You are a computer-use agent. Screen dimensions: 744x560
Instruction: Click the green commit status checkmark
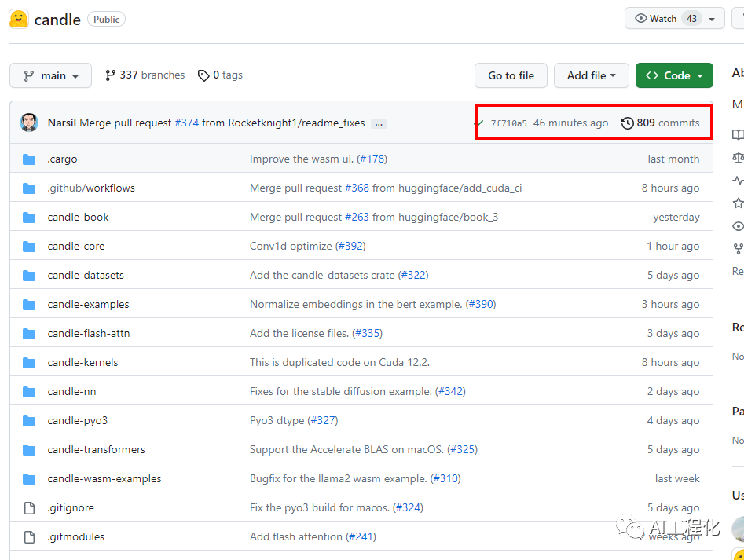pos(478,123)
